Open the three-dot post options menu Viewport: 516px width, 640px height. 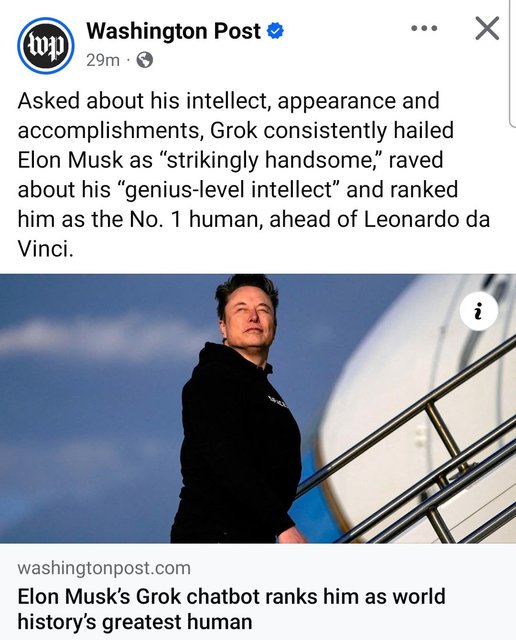424,28
